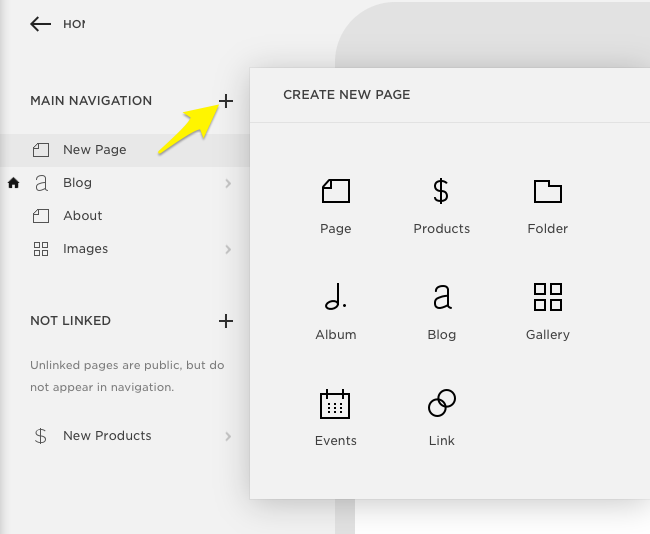This screenshot has height=534, width=650.
Task: Click the plus button beside Main Navigation
Action: coord(226,101)
